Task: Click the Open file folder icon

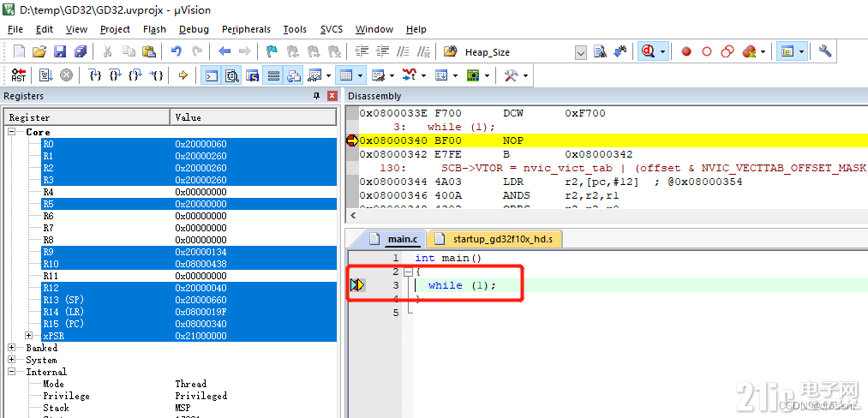Action: (x=39, y=51)
